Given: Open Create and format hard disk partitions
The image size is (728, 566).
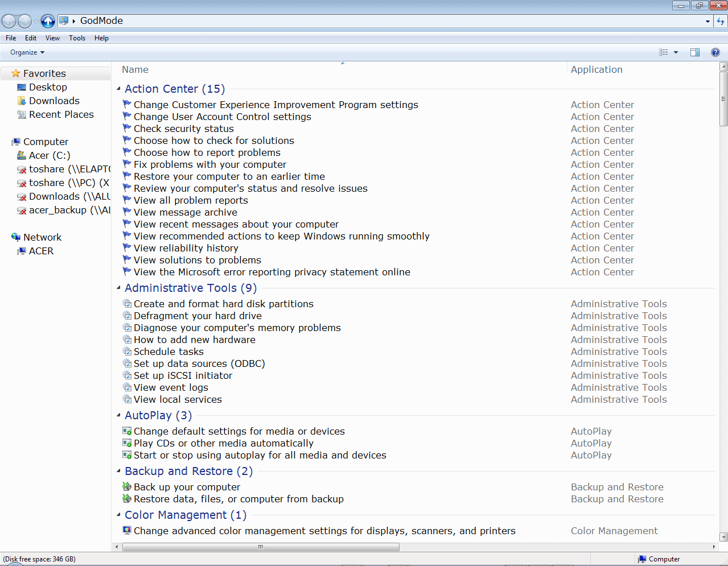Looking at the screenshot, I should coord(224,304).
